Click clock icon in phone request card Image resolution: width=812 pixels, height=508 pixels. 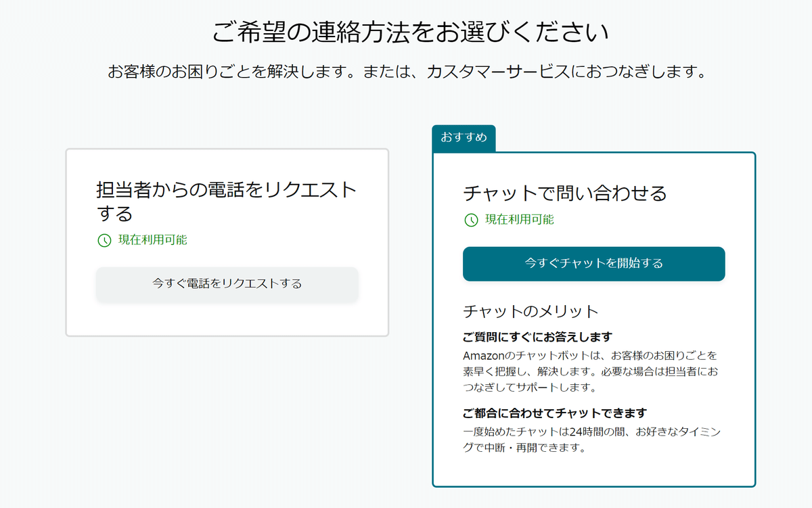(x=104, y=240)
